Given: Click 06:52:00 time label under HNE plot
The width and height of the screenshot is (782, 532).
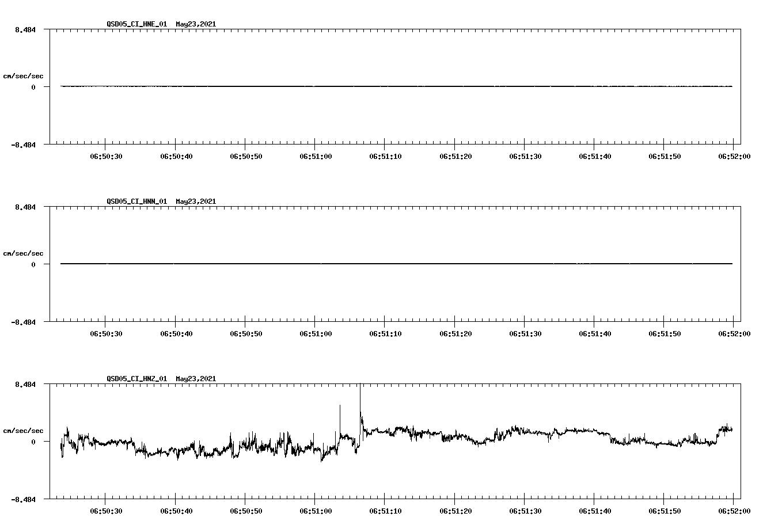Looking at the screenshot, I should [x=734, y=156].
